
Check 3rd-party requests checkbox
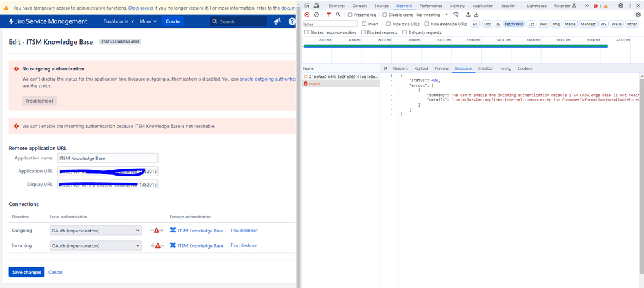405,32
